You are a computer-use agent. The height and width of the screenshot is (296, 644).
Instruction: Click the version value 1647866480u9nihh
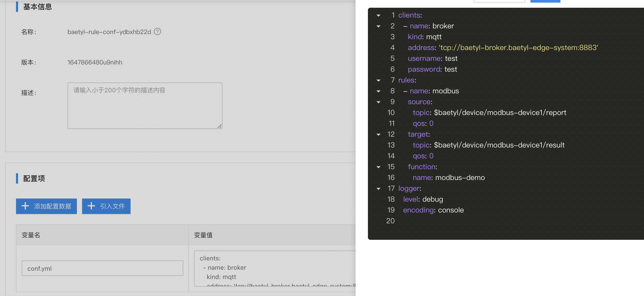coord(95,62)
